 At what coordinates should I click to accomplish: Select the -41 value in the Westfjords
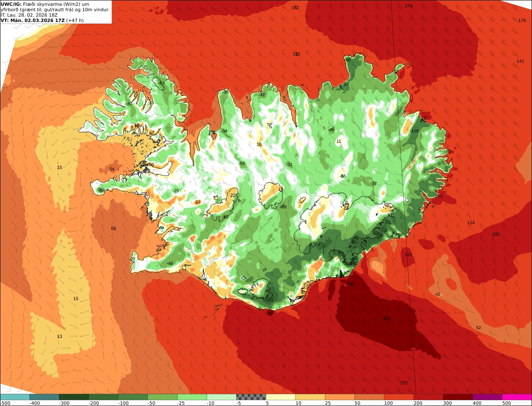[129, 104]
